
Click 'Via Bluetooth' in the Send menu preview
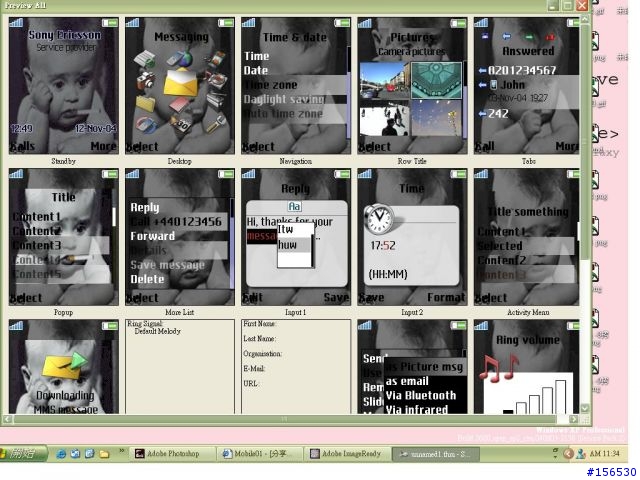tap(421, 396)
